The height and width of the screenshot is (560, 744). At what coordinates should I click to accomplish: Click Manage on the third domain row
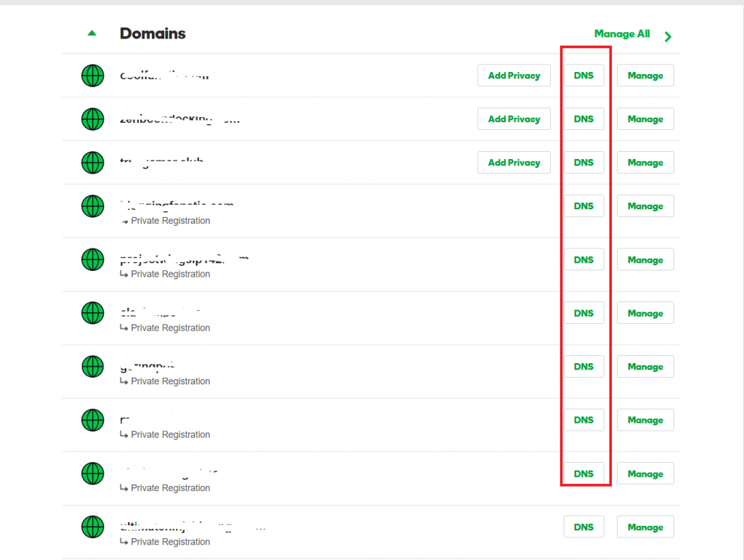pos(645,163)
